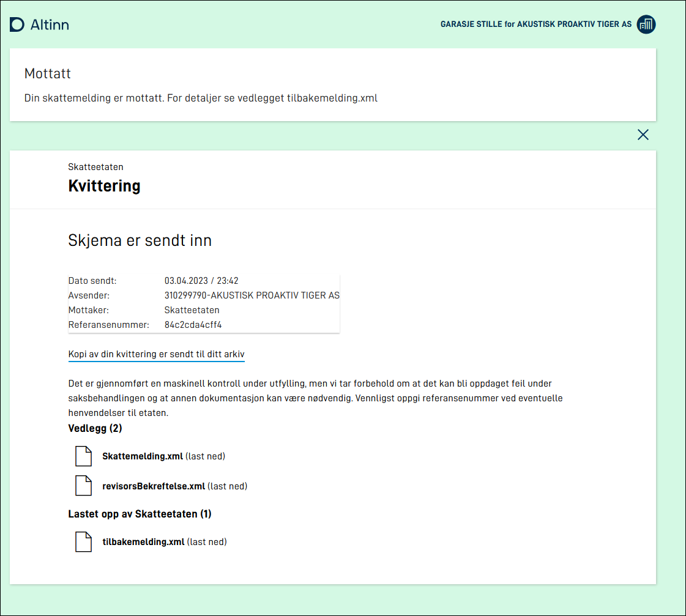686x616 pixels.
Task: Click the 'Din skattemelding er mottatt' message
Action: [201, 98]
